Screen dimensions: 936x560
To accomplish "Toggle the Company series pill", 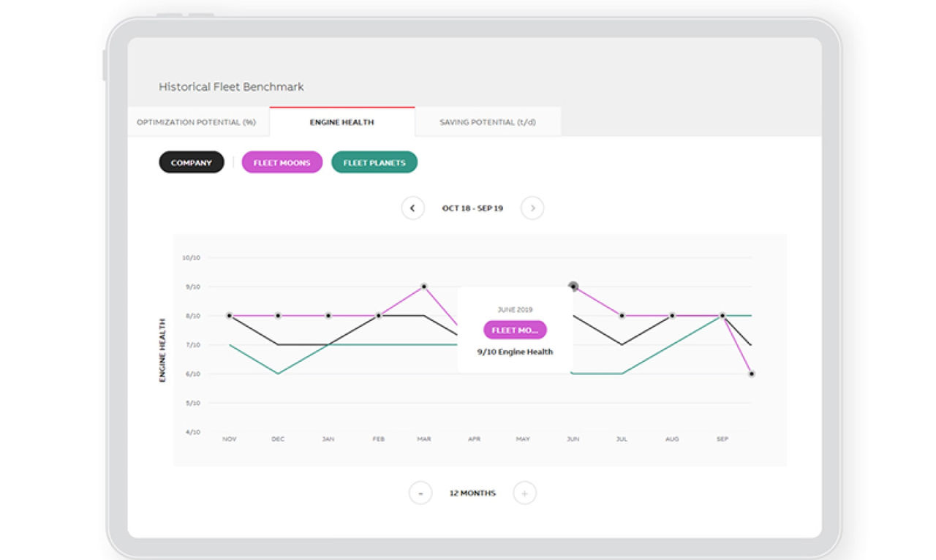I will (192, 162).
